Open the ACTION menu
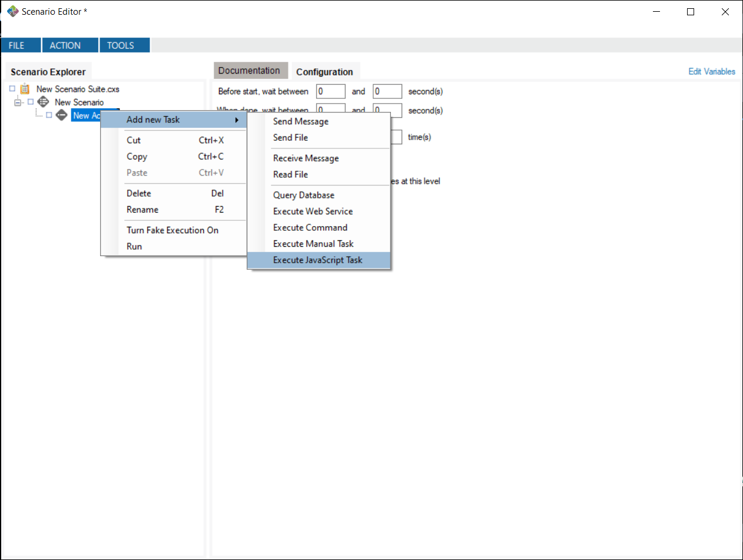 click(69, 45)
